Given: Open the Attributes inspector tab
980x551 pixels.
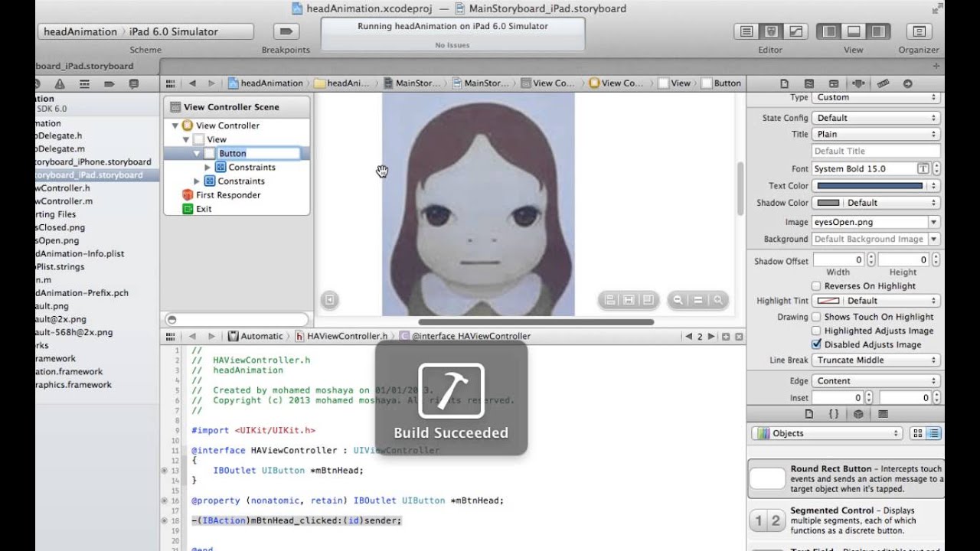Looking at the screenshot, I should coord(858,83).
